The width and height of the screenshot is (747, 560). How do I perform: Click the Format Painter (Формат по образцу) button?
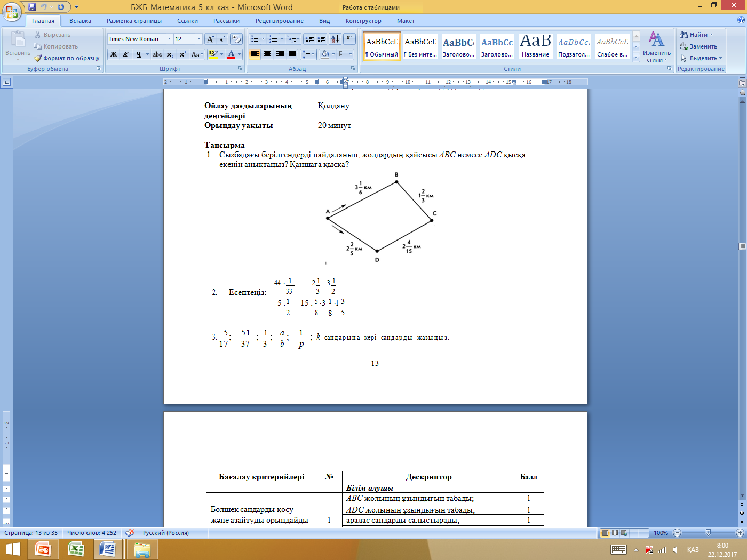(67, 58)
